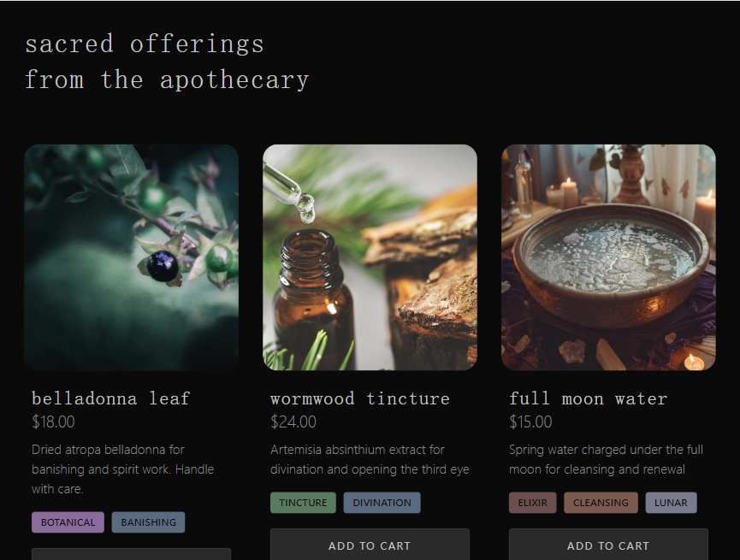Select the LUNAR tag
Viewport: 740px width, 560px height.
coord(671,503)
